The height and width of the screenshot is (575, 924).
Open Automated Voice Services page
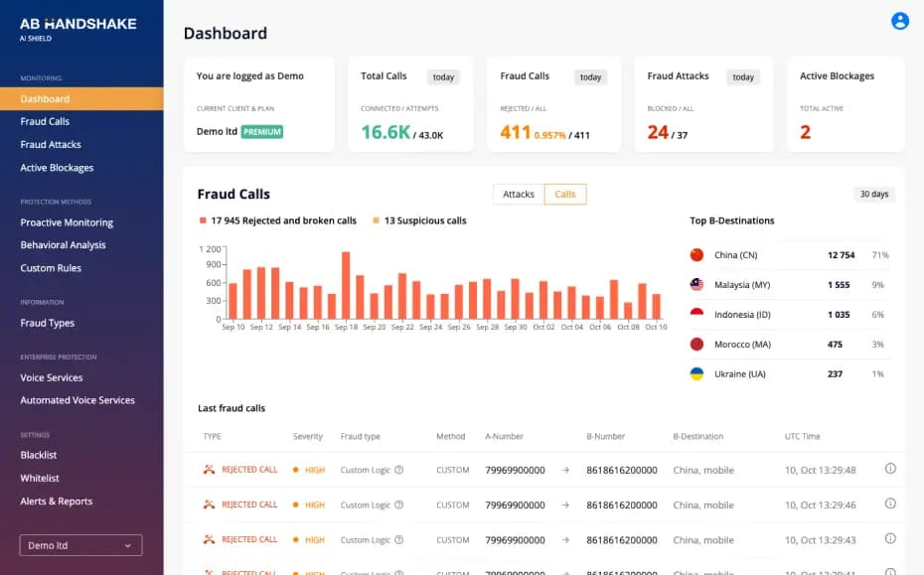[77, 400]
